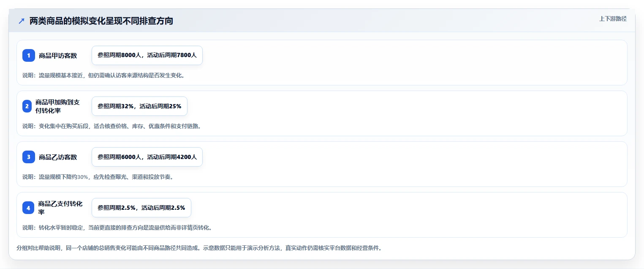Click the note 流量规模下降约30%

pos(98,177)
